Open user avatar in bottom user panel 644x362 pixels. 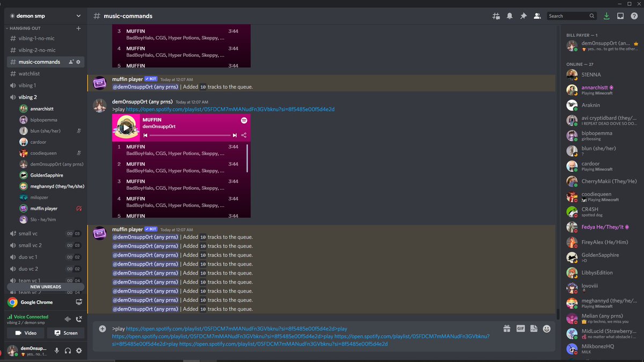(x=12, y=350)
